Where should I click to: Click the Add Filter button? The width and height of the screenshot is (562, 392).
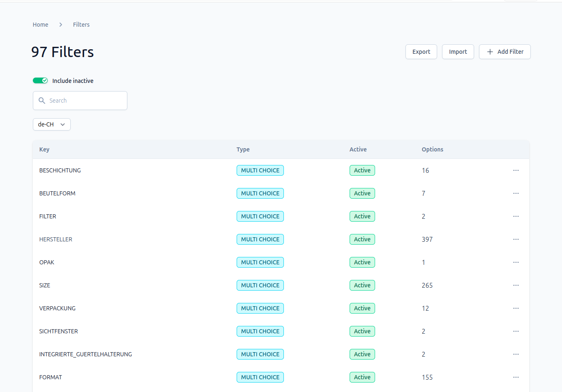pyautogui.click(x=505, y=52)
